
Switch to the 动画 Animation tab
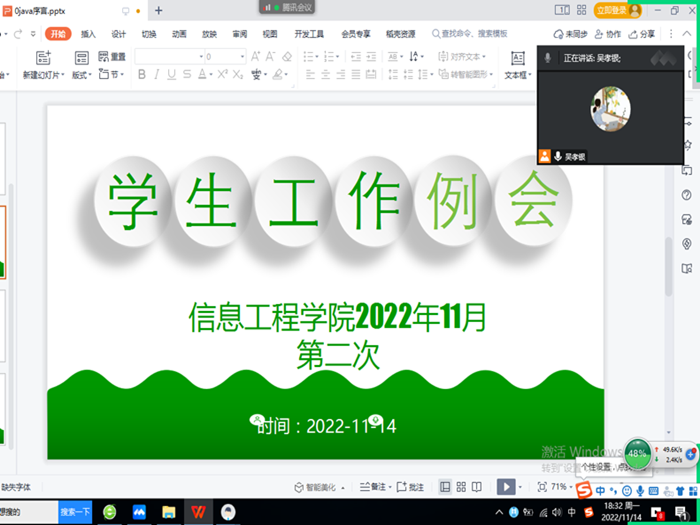tap(179, 33)
